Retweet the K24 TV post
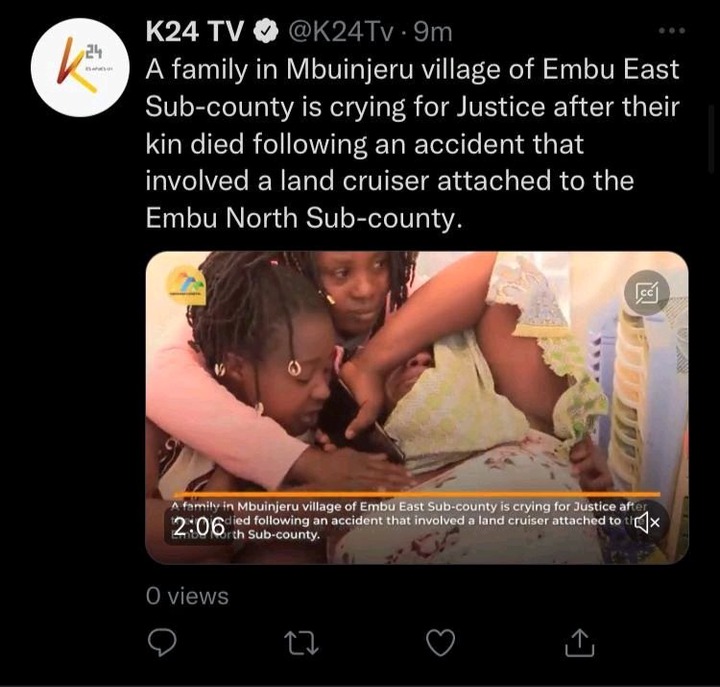This screenshot has width=720, height=687. 301,642
